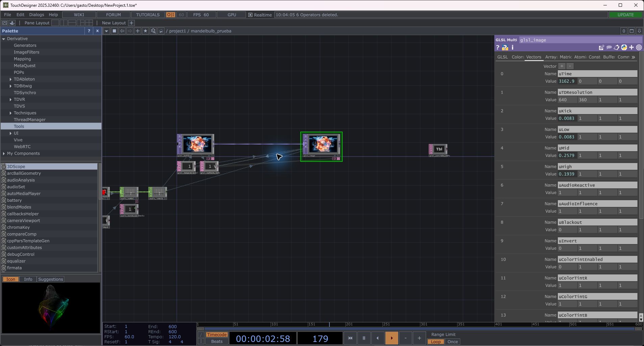
Task: Open the WIKI link button
Action: [x=79, y=15]
